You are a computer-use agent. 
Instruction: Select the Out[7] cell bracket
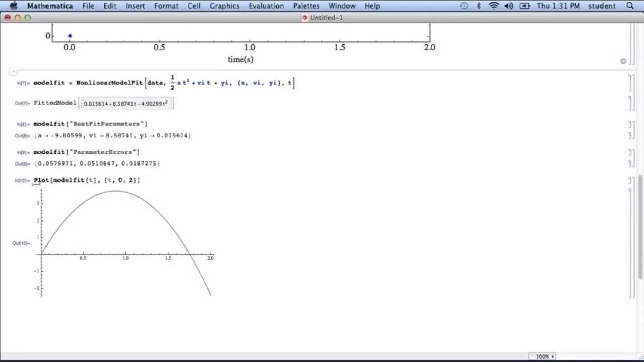630,103
